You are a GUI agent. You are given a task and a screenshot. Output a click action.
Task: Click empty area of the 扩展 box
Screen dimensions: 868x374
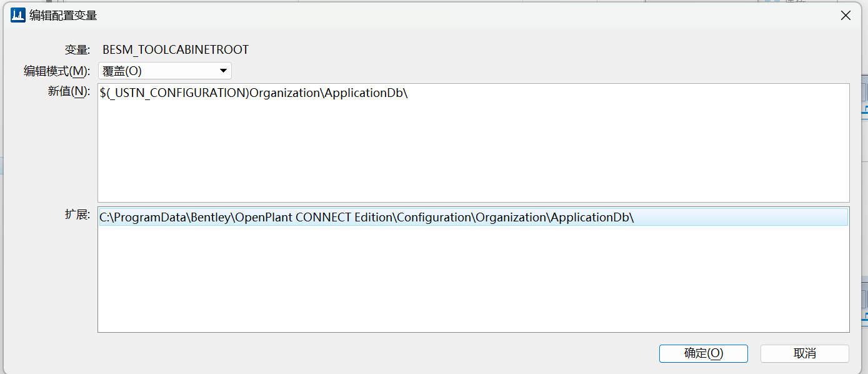point(472,281)
